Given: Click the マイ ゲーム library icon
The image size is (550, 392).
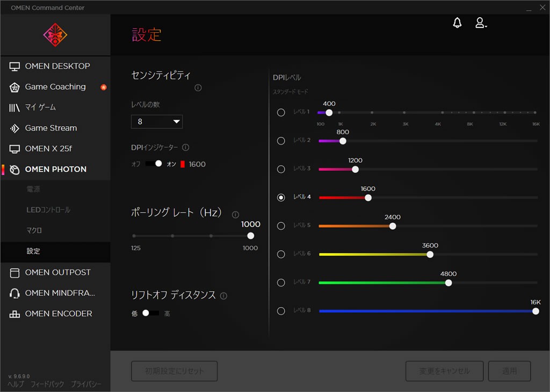Looking at the screenshot, I should click(x=15, y=107).
